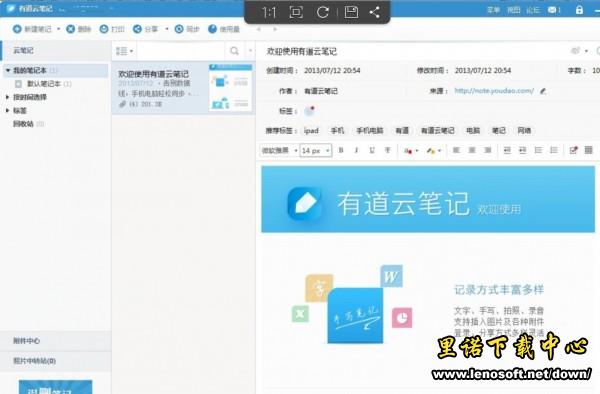Click the menu item between 菜单 and 论坛

click(x=514, y=10)
